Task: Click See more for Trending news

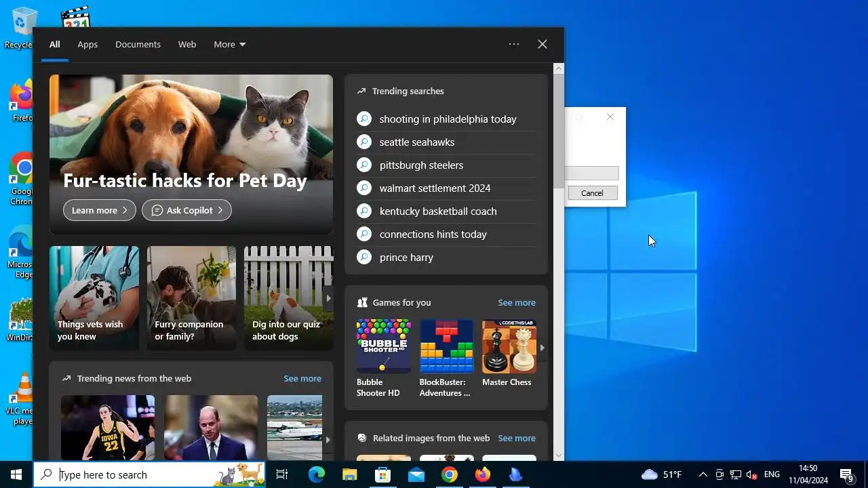Action: point(302,379)
